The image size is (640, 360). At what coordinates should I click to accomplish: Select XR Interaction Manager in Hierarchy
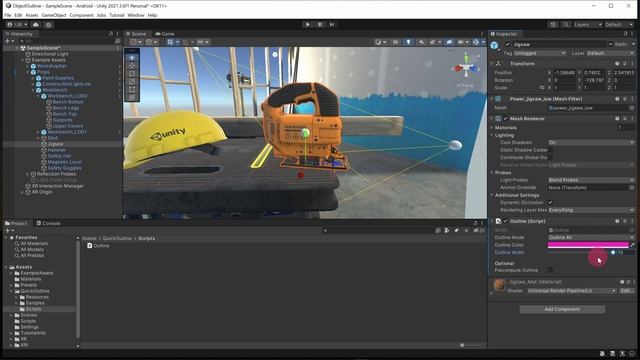[x=57, y=186]
